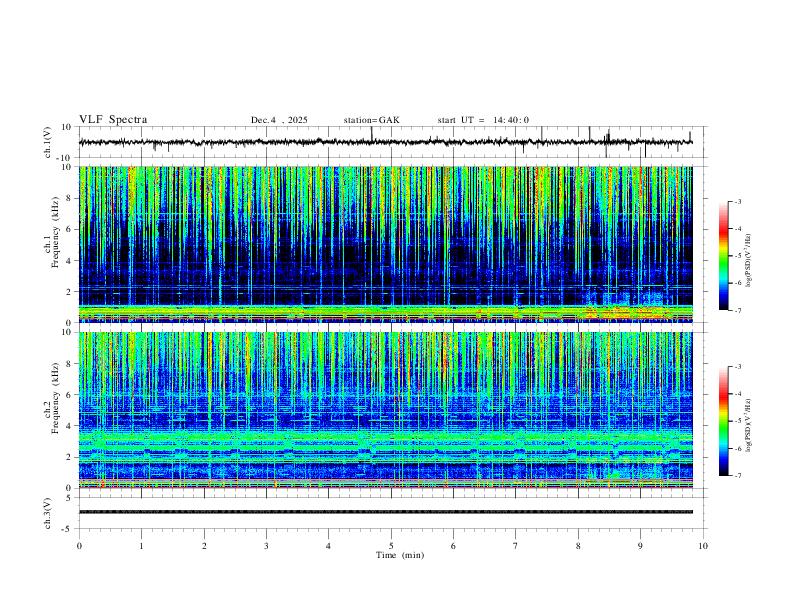Click time axis tick label "7"

[x=516, y=546]
